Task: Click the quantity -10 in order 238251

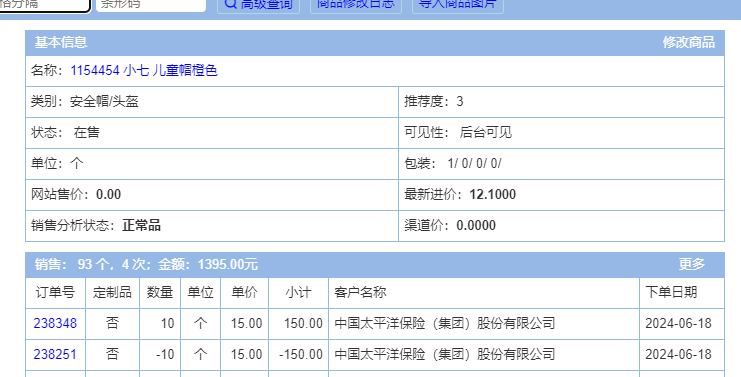Action: coord(165,354)
